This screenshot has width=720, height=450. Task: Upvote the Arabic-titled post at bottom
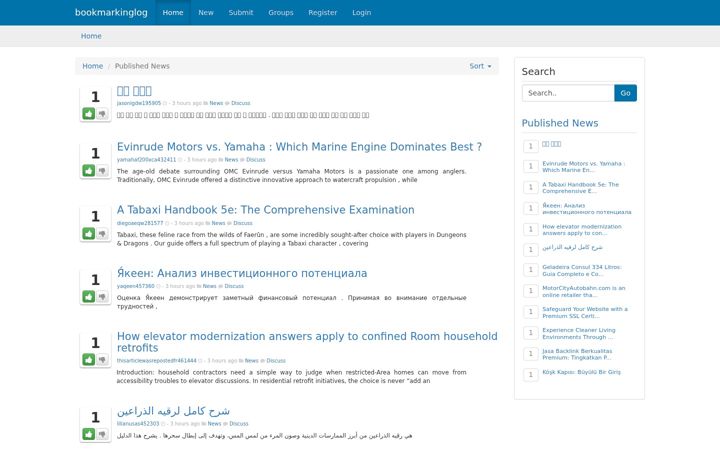[x=89, y=434]
